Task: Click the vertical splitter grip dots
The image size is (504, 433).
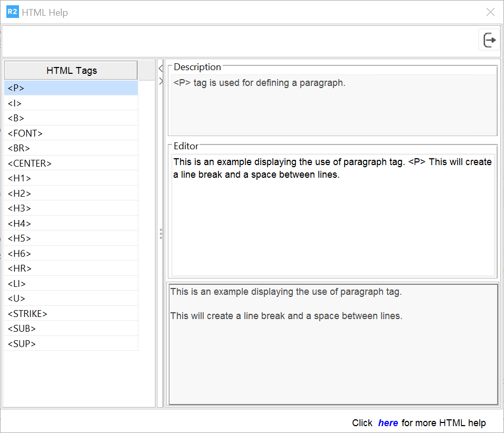Action: coord(160,234)
